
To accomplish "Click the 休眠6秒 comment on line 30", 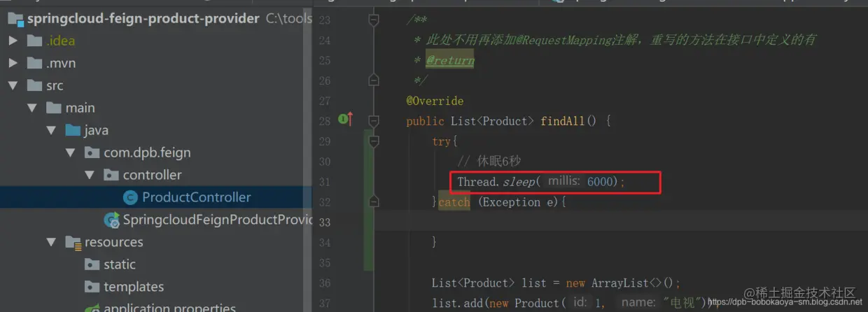I will [x=489, y=162].
